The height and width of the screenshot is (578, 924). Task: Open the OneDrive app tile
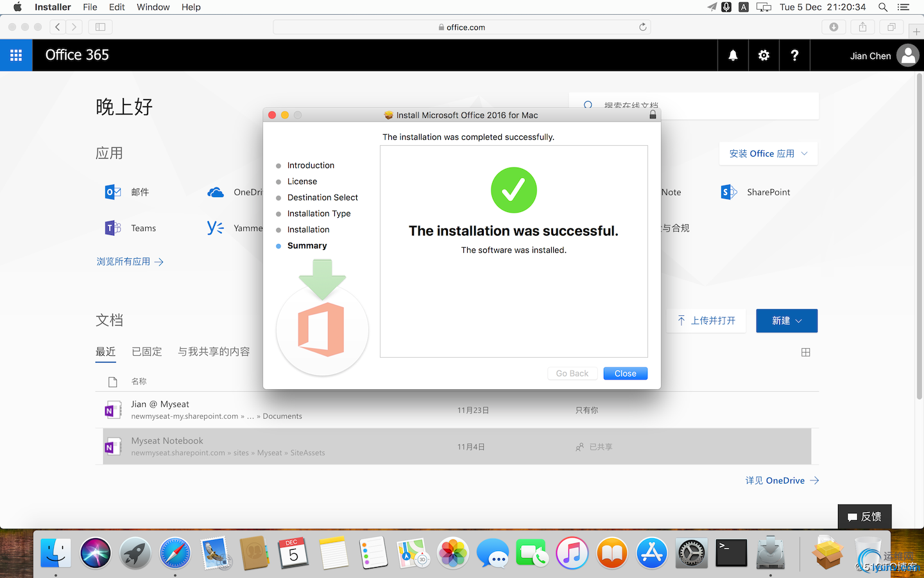pyautogui.click(x=235, y=192)
